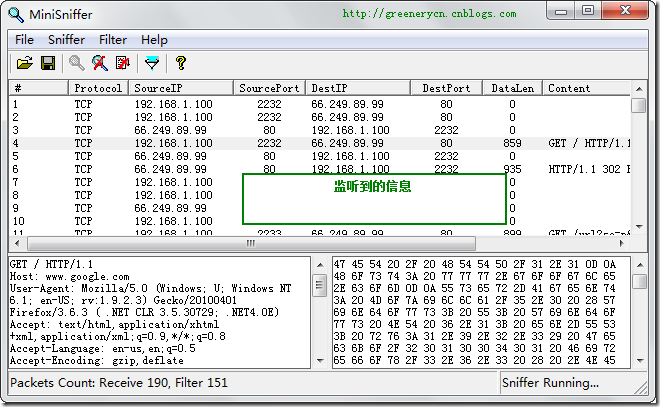Image resolution: width=660 pixels, height=407 pixels.
Task: Stop sniffing via magnifier with red X
Action: (100, 63)
